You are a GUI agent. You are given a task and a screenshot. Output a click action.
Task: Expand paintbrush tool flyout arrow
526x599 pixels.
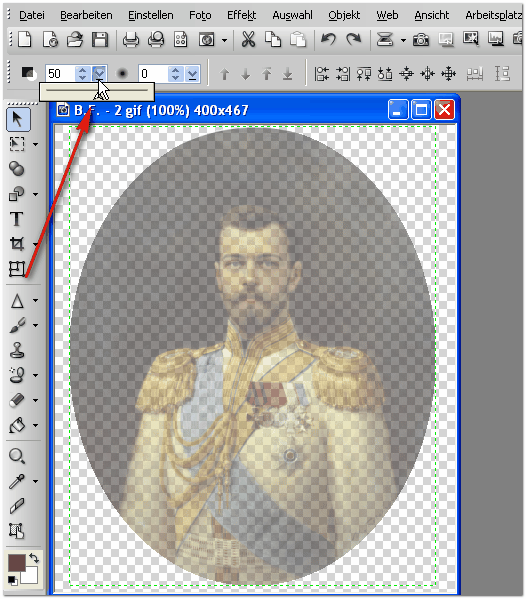36,325
